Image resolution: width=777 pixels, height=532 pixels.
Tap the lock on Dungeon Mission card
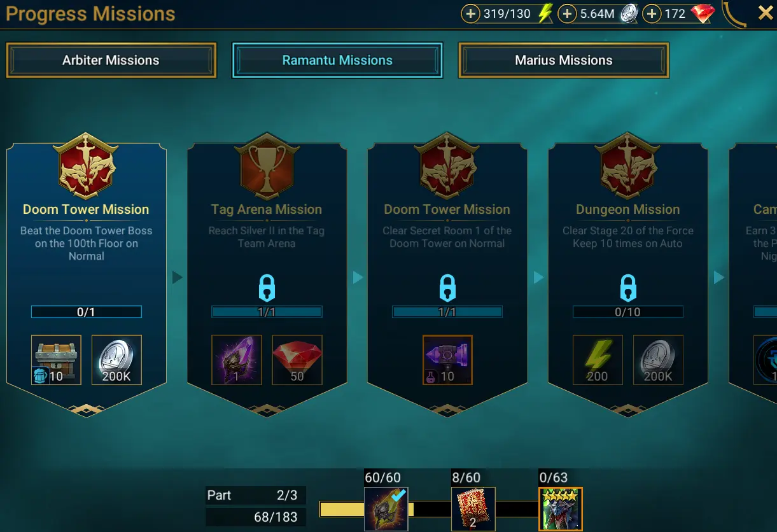point(628,288)
